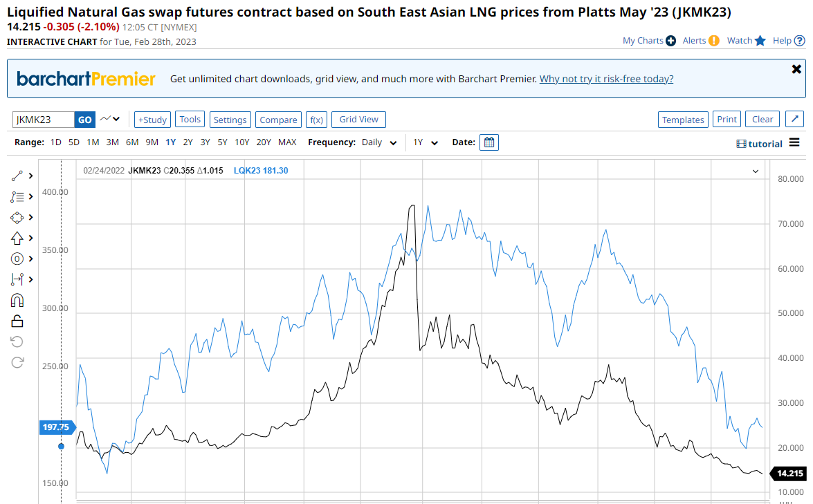Click the expand chart to fullscreen icon
813x504 pixels.
tap(795, 120)
